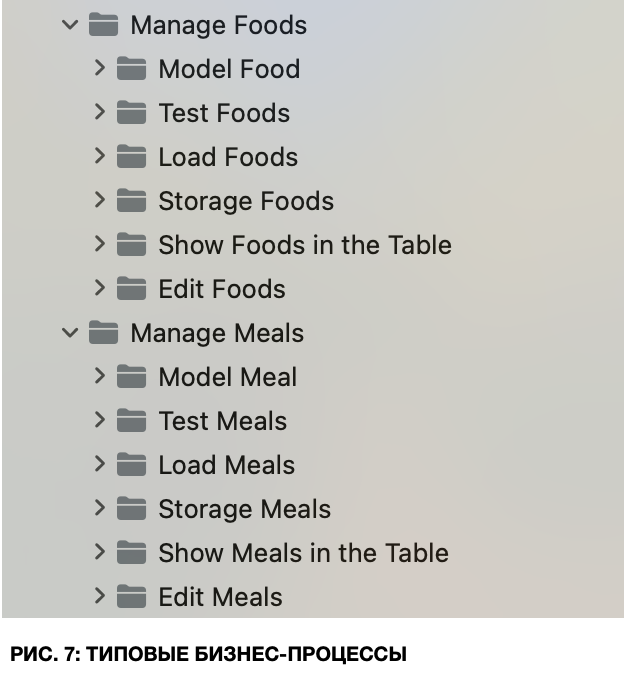Click the Storage Foods folder icon

(x=131, y=201)
